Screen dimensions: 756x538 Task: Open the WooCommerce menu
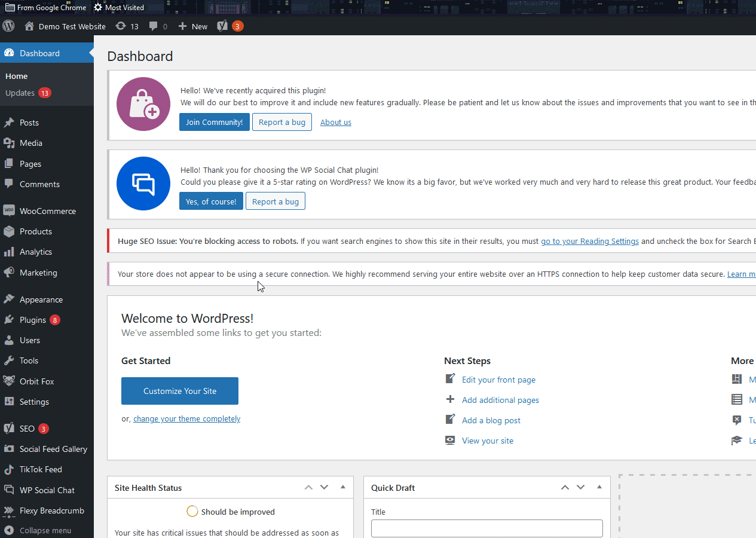pyautogui.click(x=47, y=211)
